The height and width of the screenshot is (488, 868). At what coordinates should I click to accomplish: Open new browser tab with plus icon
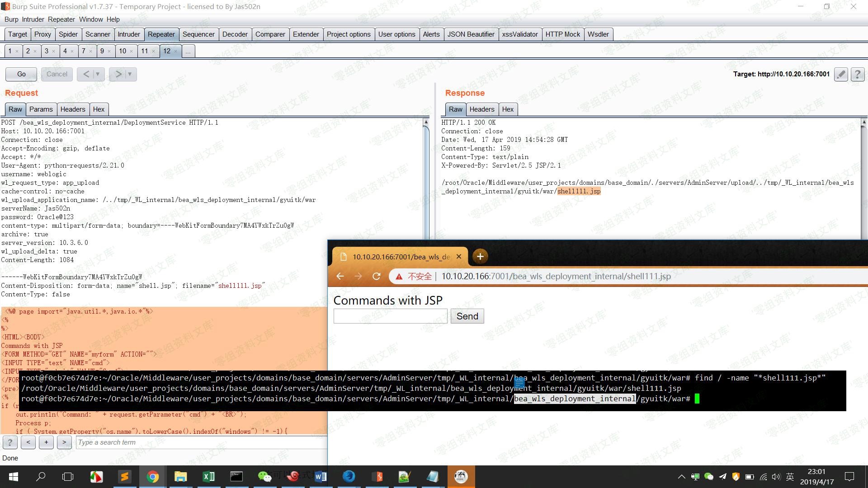pos(480,257)
